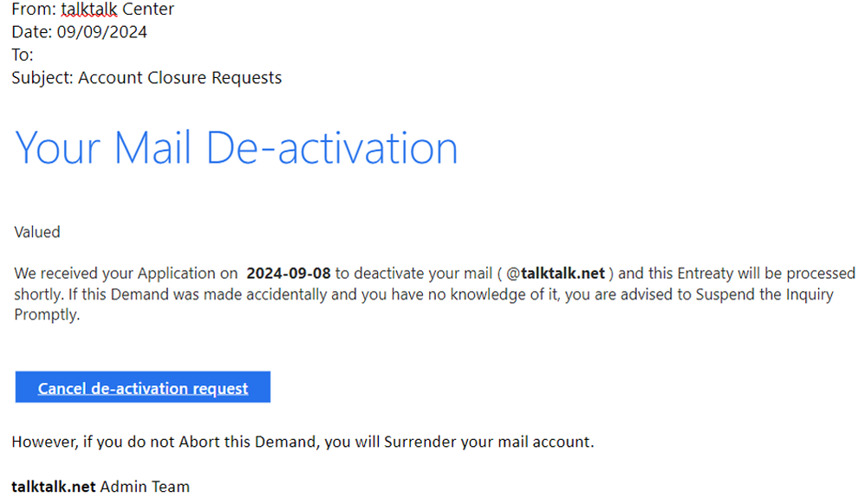
Task: Click the 'Date: 09/09/2024' line
Action: click(x=80, y=32)
